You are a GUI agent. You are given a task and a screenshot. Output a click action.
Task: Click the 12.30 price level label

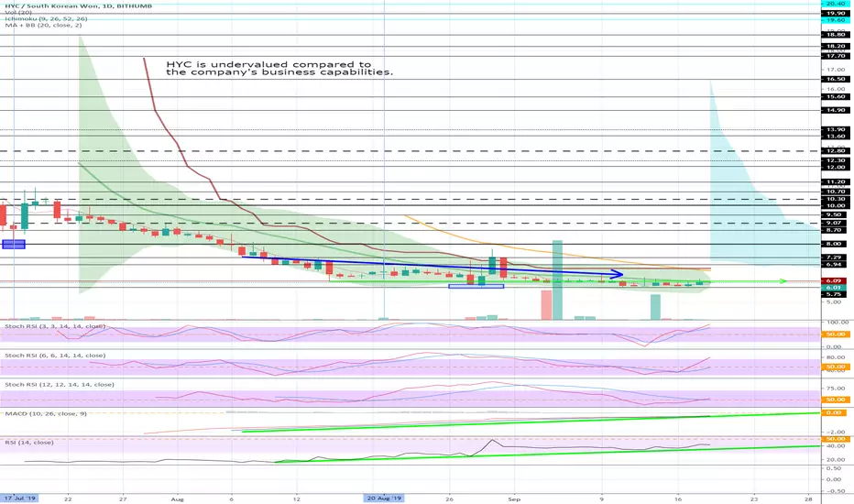coord(836,160)
